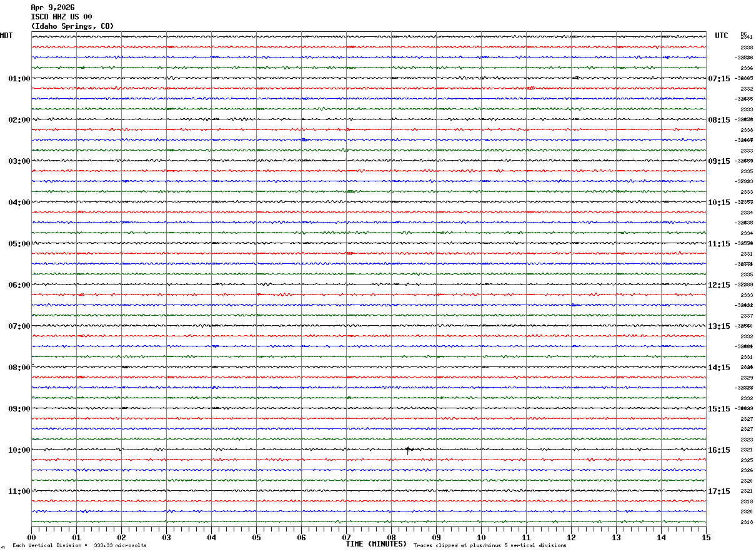Click the MDT timezone label
This screenshot has width=756, height=554.
[6, 36]
